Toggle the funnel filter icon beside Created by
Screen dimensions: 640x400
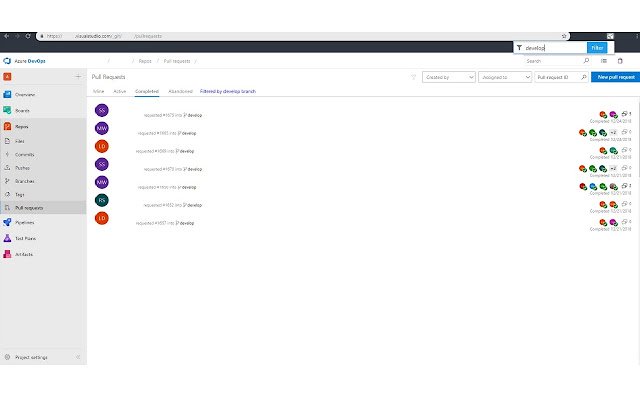click(x=413, y=77)
